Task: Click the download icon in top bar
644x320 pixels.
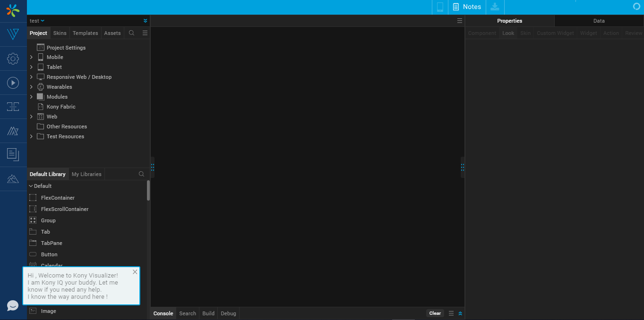Action: coord(495,7)
